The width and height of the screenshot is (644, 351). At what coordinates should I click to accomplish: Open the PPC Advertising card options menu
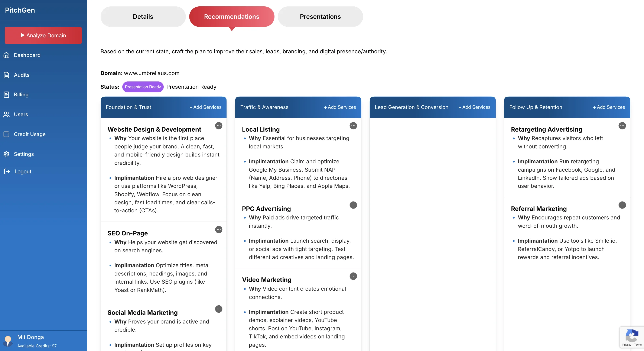(x=353, y=205)
